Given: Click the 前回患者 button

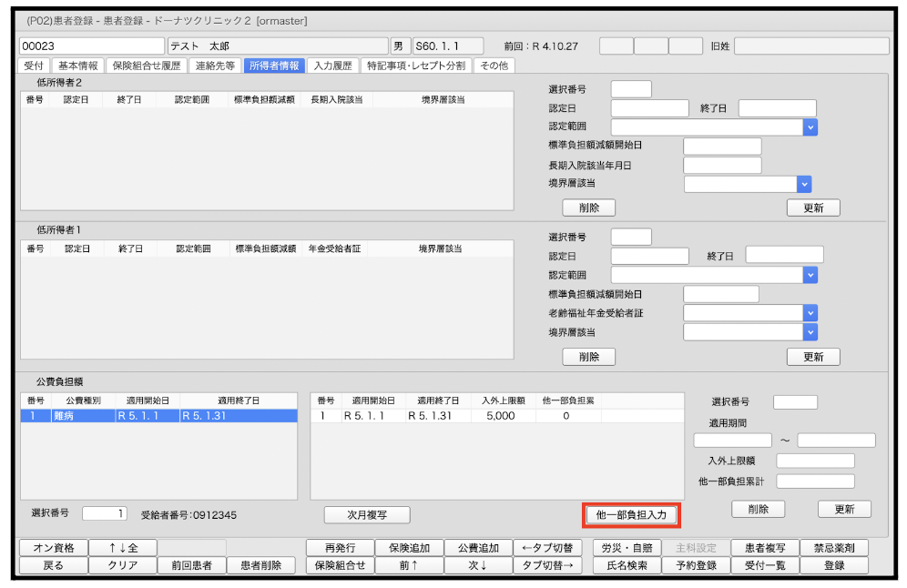Looking at the screenshot, I should (191, 565).
